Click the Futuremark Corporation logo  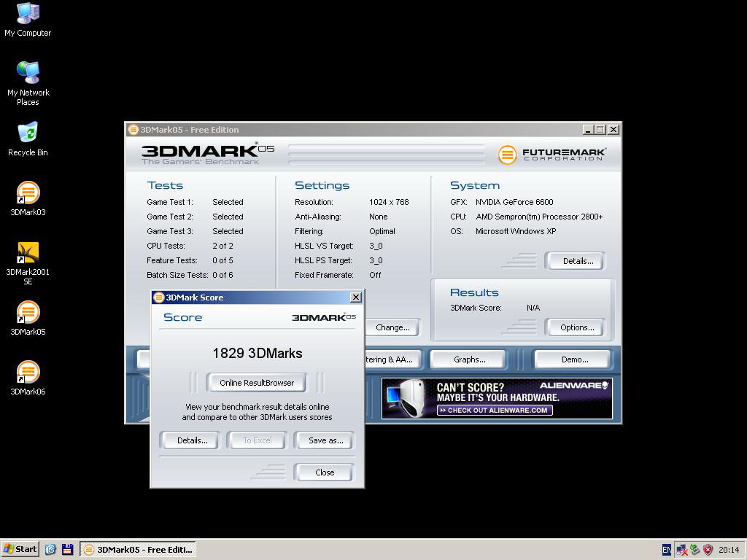551,155
